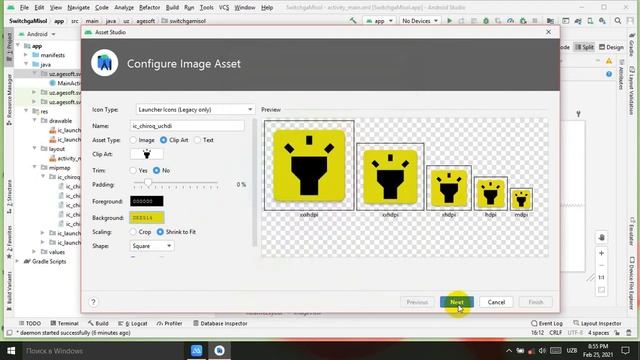The height and width of the screenshot is (360, 640).
Task: Click the Attach Debugger to process icon
Action: click(523, 20)
